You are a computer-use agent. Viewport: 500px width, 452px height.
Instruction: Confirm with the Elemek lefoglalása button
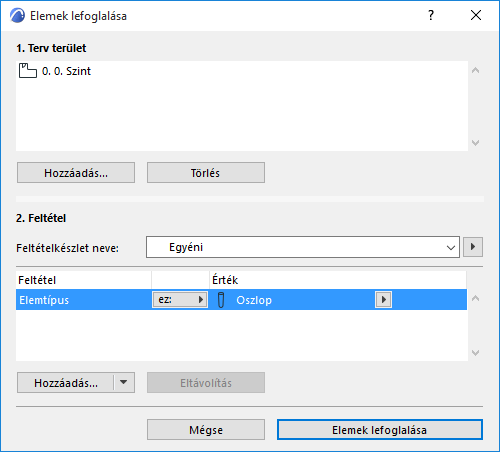380,430
